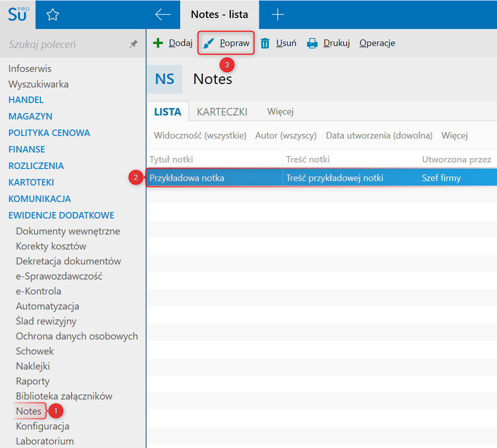Click the Drukuj printer icon
This screenshot has width=497, height=448.
coord(312,43)
